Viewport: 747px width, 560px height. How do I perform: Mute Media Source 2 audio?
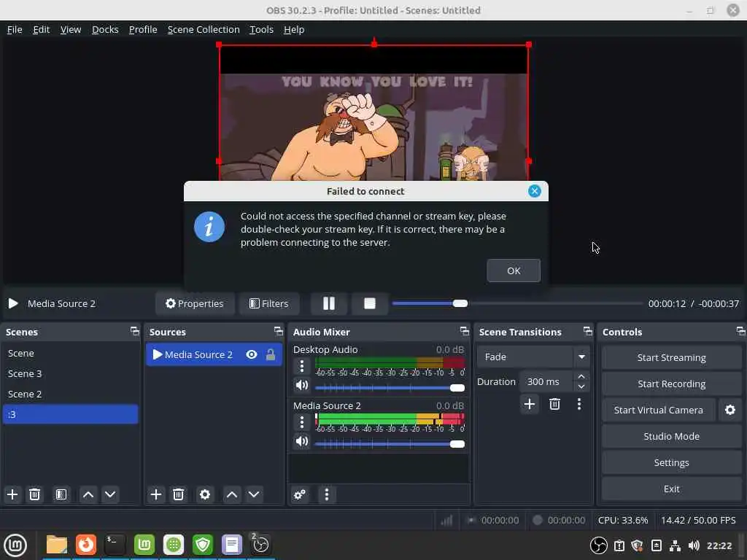click(x=301, y=441)
